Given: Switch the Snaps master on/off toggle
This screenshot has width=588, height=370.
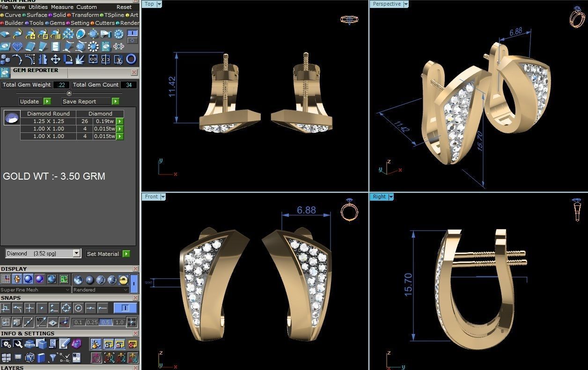Looking at the screenshot, I should pyautogui.click(x=125, y=308).
